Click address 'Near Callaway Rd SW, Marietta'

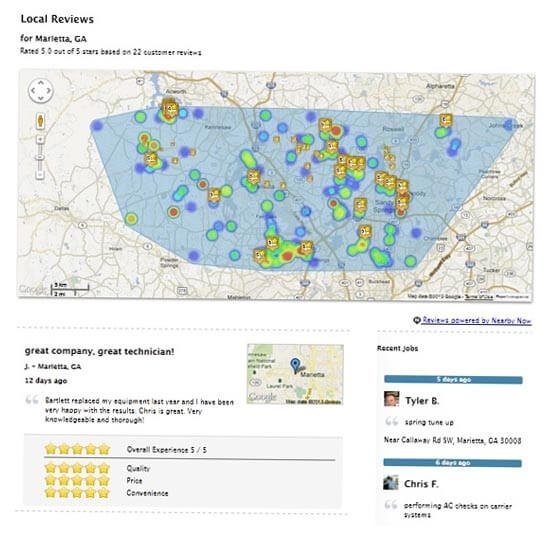pos(452,441)
